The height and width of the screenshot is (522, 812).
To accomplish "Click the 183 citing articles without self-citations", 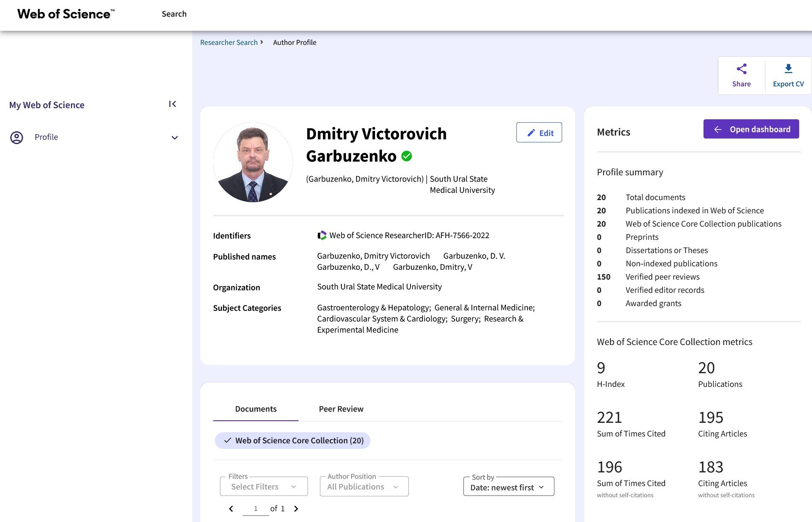I will click(x=711, y=467).
